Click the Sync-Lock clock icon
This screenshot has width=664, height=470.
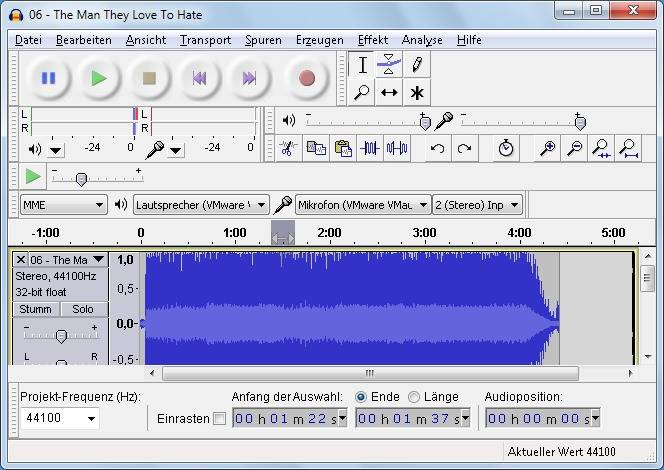coord(506,149)
